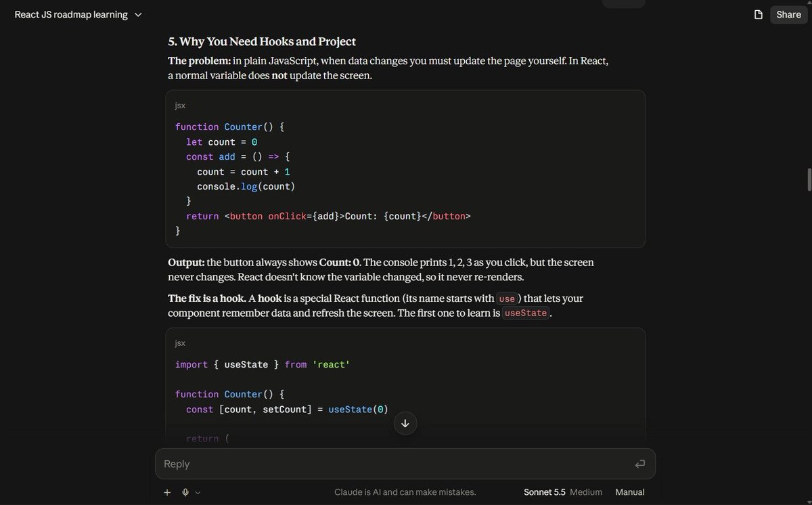Start voice input with the microphone icon
812x505 pixels.
(x=185, y=492)
